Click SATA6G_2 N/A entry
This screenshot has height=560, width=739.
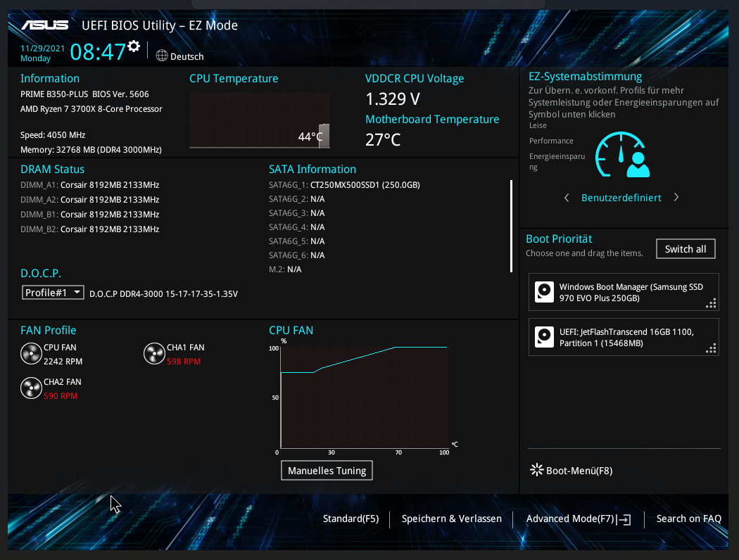pos(296,199)
